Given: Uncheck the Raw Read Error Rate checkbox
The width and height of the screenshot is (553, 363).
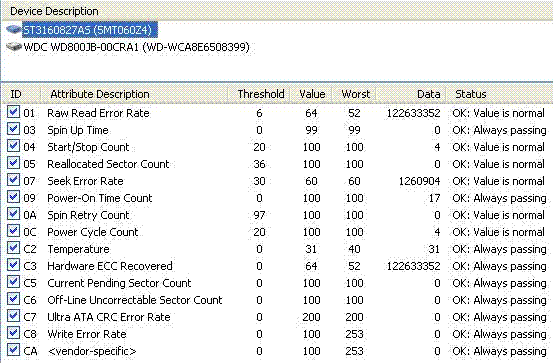Looking at the screenshot, I should pyautogui.click(x=13, y=112).
